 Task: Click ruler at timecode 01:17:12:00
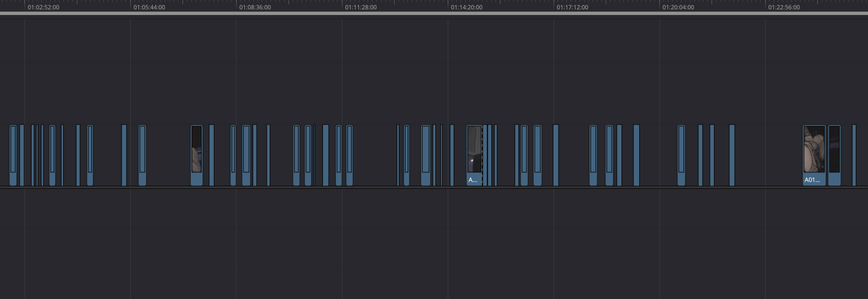tap(572, 7)
